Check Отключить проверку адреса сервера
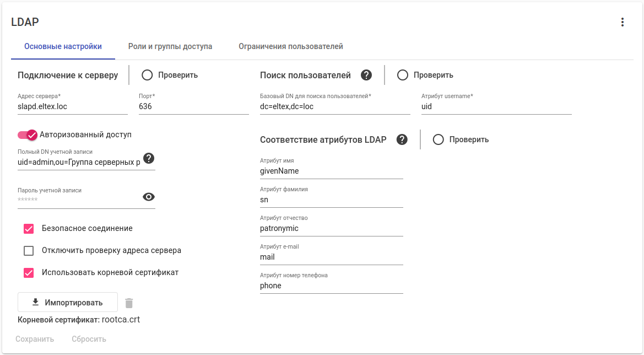Image resolution: width=644 pixels, height=355 pixels. (29, 251)
